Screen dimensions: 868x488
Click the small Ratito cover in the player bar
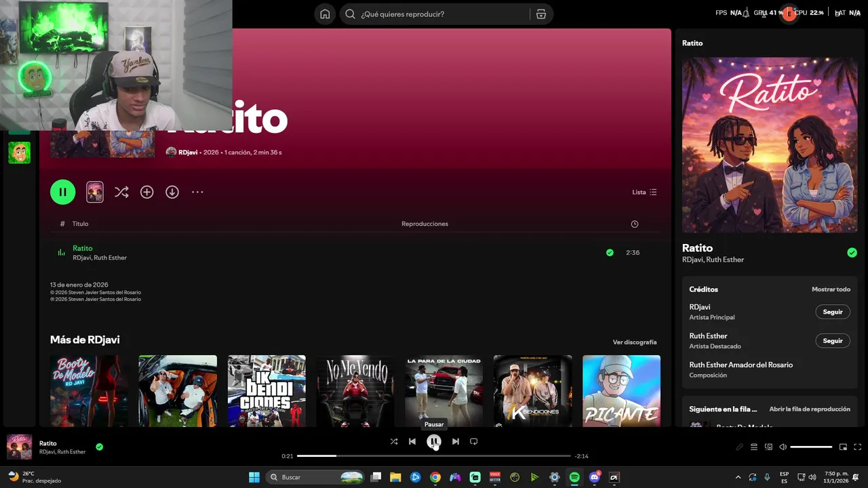click(x=19, y=447)
